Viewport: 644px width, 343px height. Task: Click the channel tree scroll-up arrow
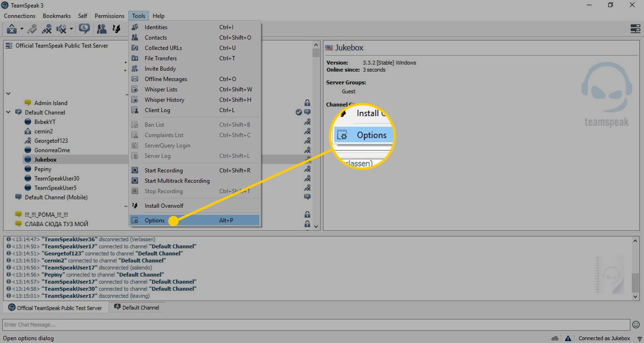point(316,44)
